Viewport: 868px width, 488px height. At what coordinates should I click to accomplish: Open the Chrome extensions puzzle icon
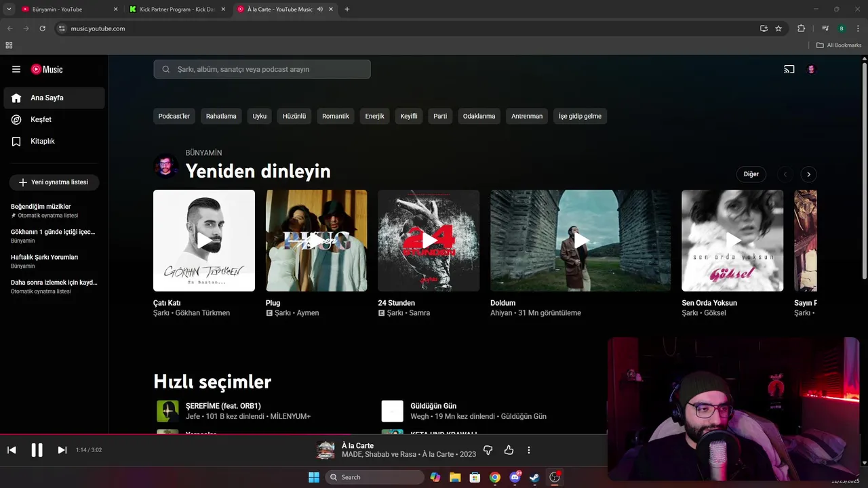(802, 28)
